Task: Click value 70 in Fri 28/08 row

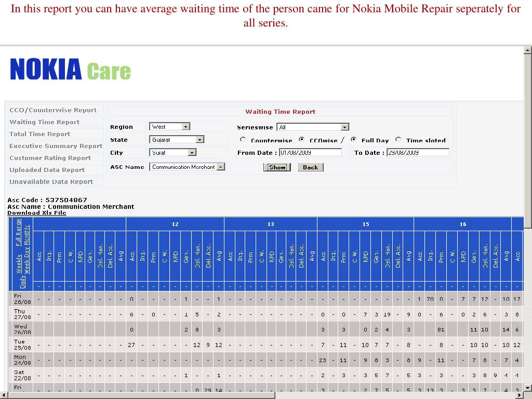Action: pos(430,299)
